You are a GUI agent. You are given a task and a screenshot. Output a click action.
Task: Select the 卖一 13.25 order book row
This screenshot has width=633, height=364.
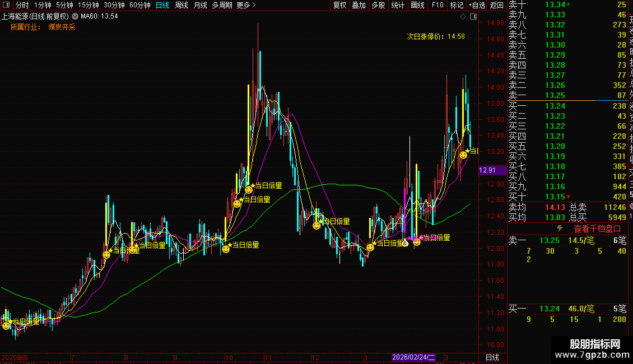tap(567, 96)
